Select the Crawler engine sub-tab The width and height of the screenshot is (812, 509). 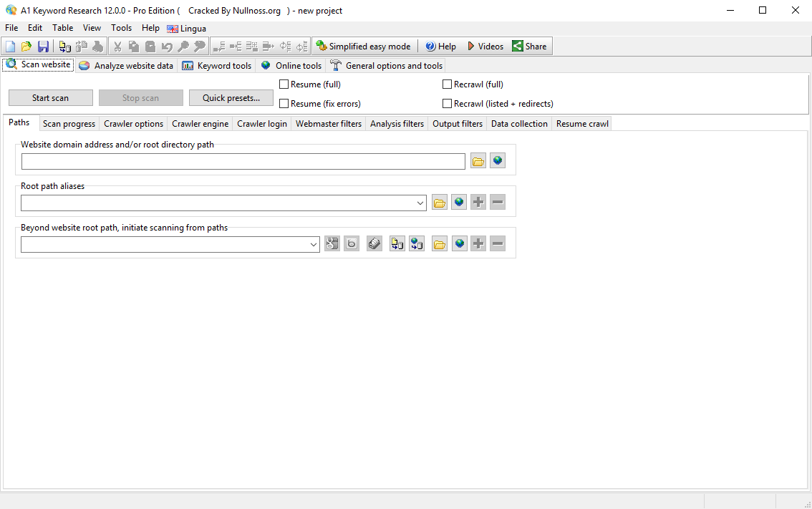[x=200, y=124]
